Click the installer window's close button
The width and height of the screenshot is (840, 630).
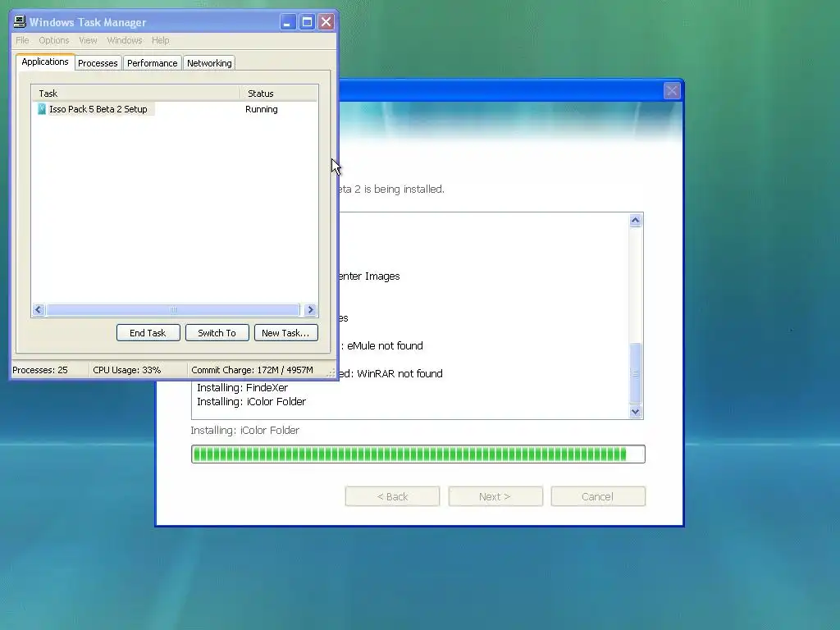click(672, 90)
